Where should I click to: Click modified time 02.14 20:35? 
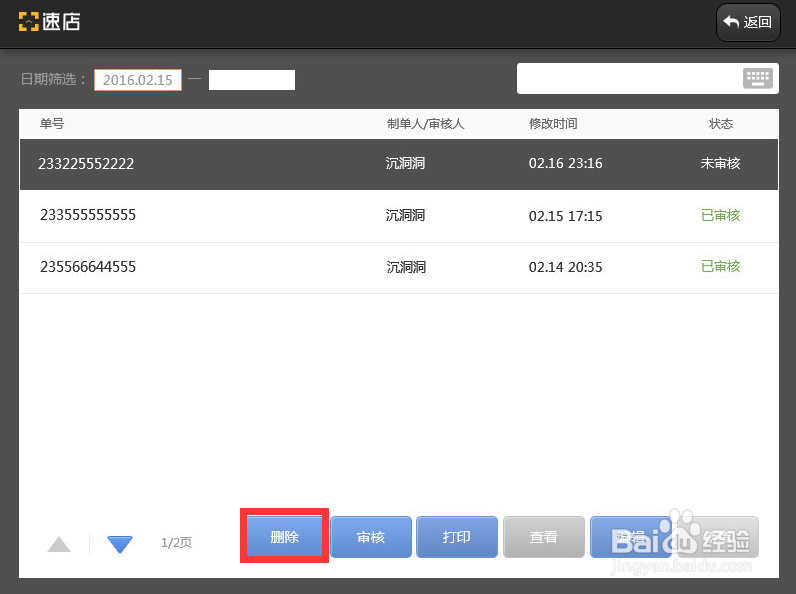[x=566, y=267]
